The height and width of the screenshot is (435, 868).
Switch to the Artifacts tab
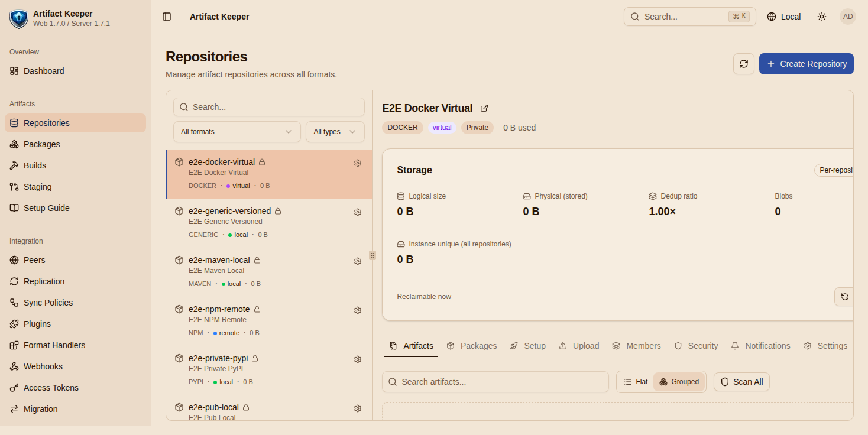click(411, 346)
